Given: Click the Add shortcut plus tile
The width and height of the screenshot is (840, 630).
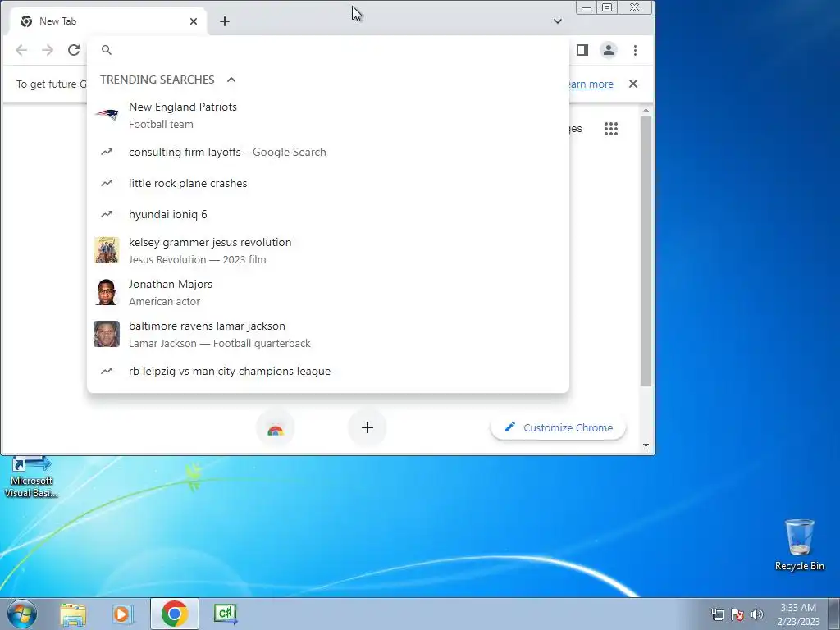Looking at the screenshot, I should (367, 427).
